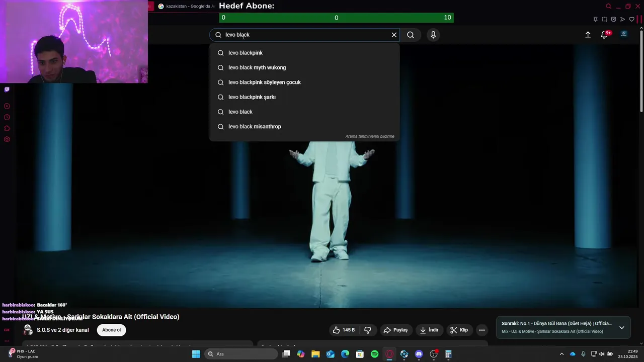
Task: Click the Klip button
Action: pyautogui.click(x=459, y=330)
